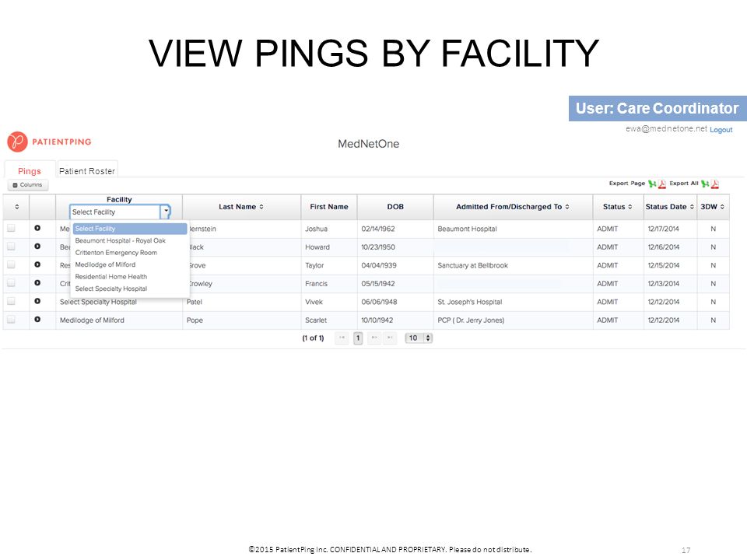Click the Logout link
The image size is (747, 560).
point(721,130)
